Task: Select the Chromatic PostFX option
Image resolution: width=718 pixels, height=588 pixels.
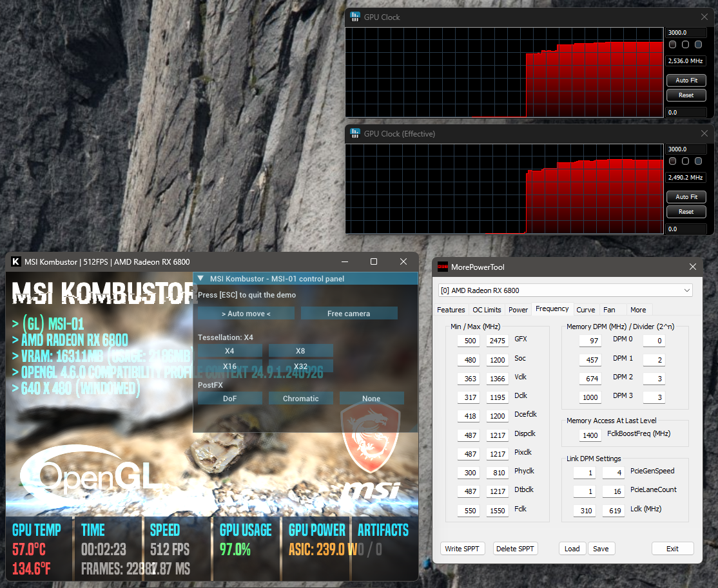Action: pos(300,399)
